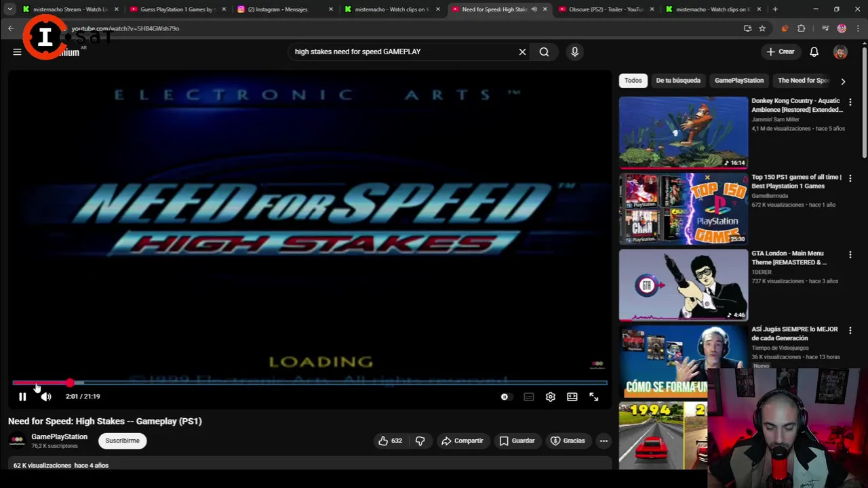Show more filter chips with the right arrow
Viewport: 868px width, 488px height.
(x=843, y=81)
